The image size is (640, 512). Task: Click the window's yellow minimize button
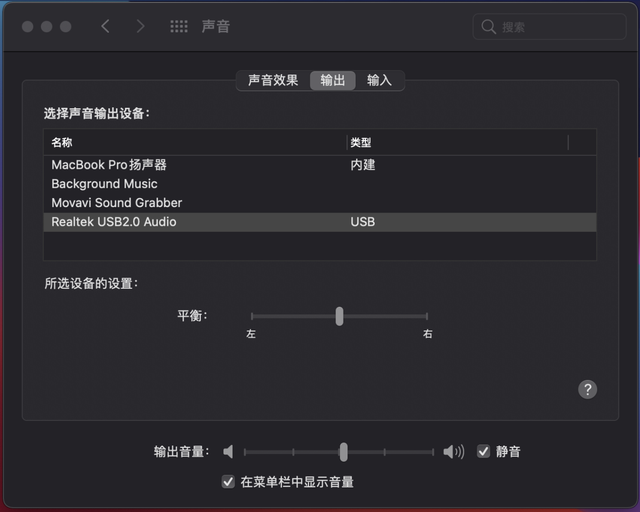tap(47, 27)
